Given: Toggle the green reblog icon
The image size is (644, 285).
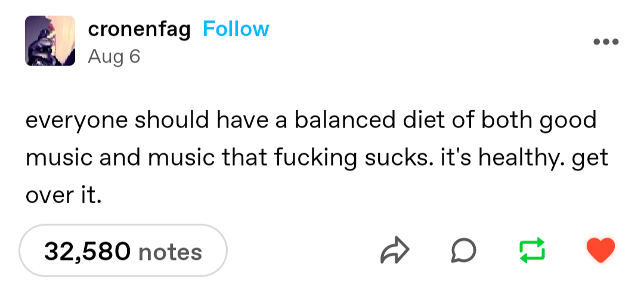Looking at the screenshot, I should point(532,251).
